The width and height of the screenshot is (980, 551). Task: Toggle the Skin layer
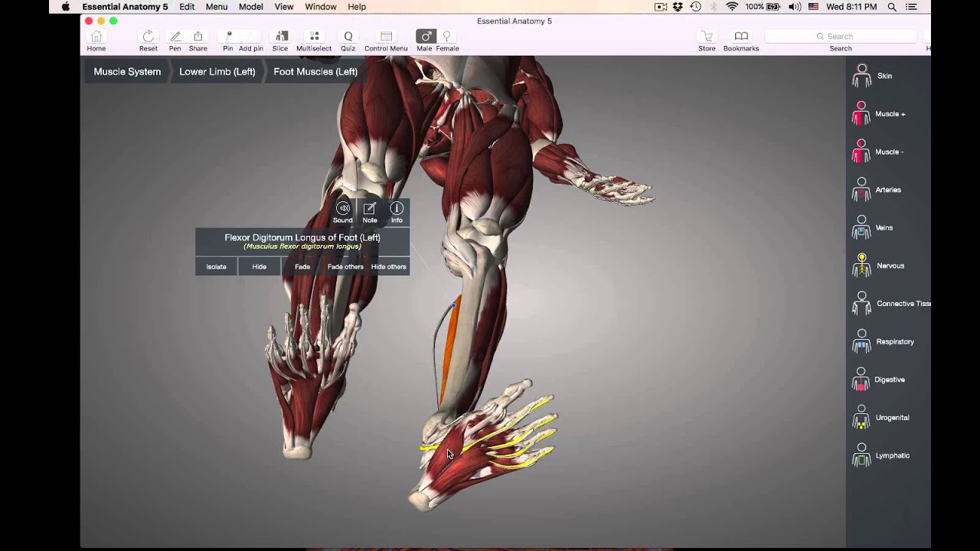(873, 76)
